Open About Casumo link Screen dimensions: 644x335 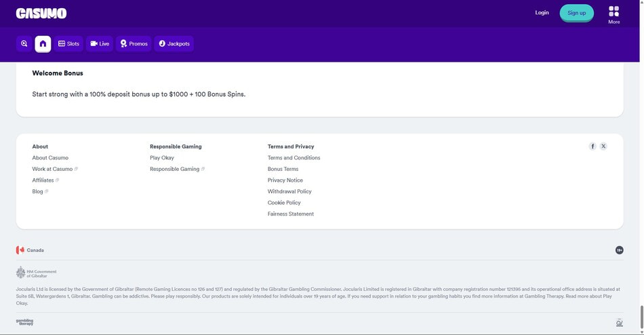pyautogui.click(x=50, y=158)
